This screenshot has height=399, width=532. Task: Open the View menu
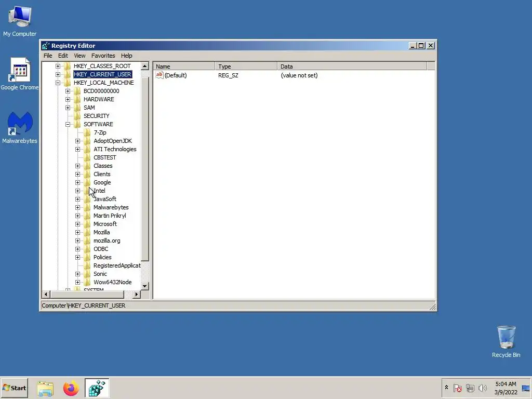(x=79, y=56)
